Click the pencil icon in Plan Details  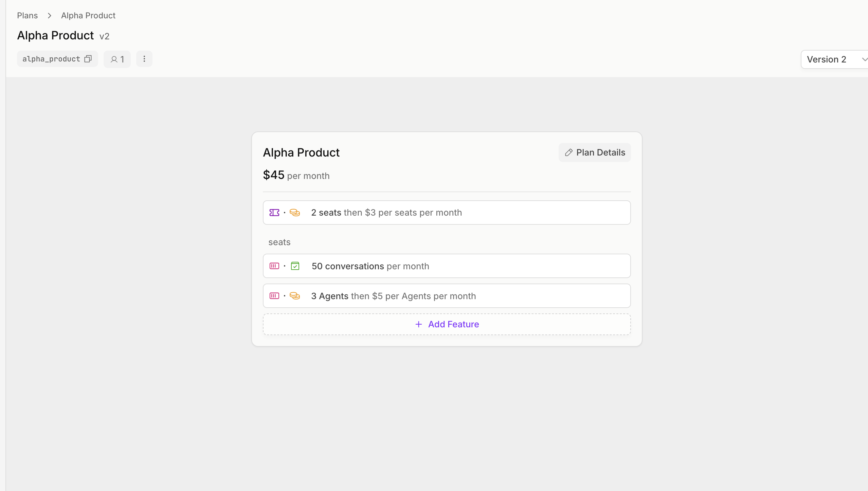[x=569, y=152]
